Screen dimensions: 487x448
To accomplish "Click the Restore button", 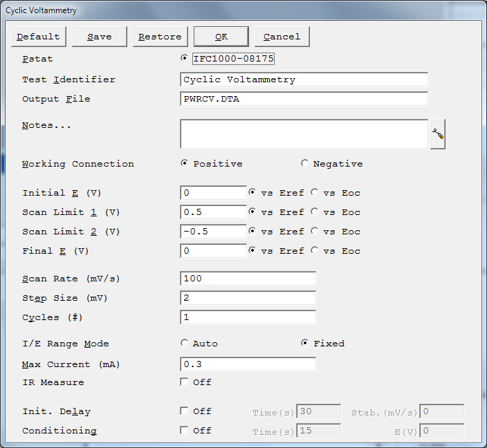I will 160,37.
